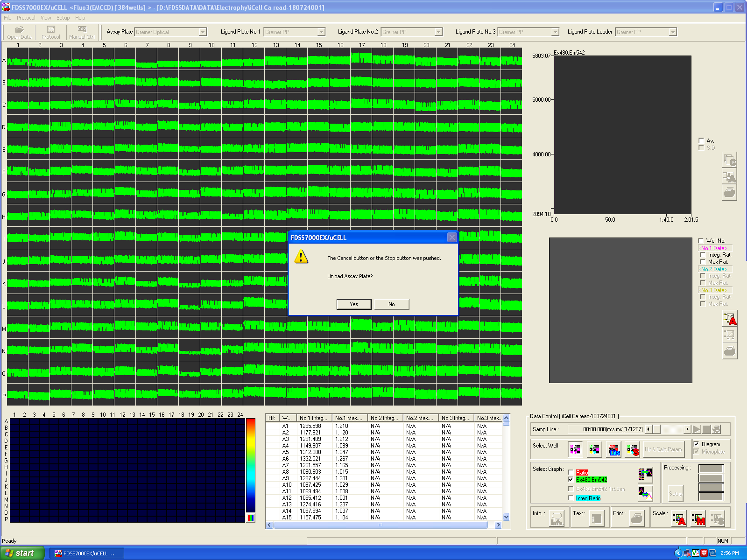Click the first Select Well all-wells icon
Viewport: 747px width, 560px height.
click(x=575, y=450)
